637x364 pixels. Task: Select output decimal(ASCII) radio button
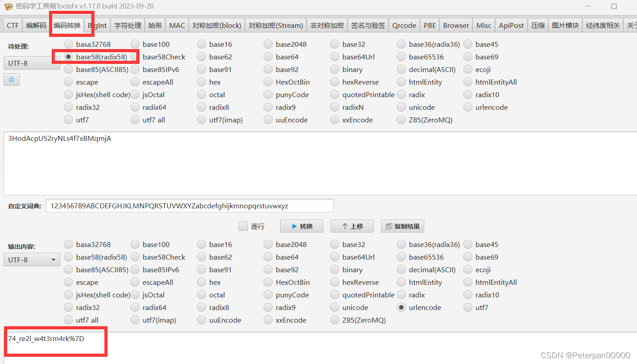pos(401,270)
